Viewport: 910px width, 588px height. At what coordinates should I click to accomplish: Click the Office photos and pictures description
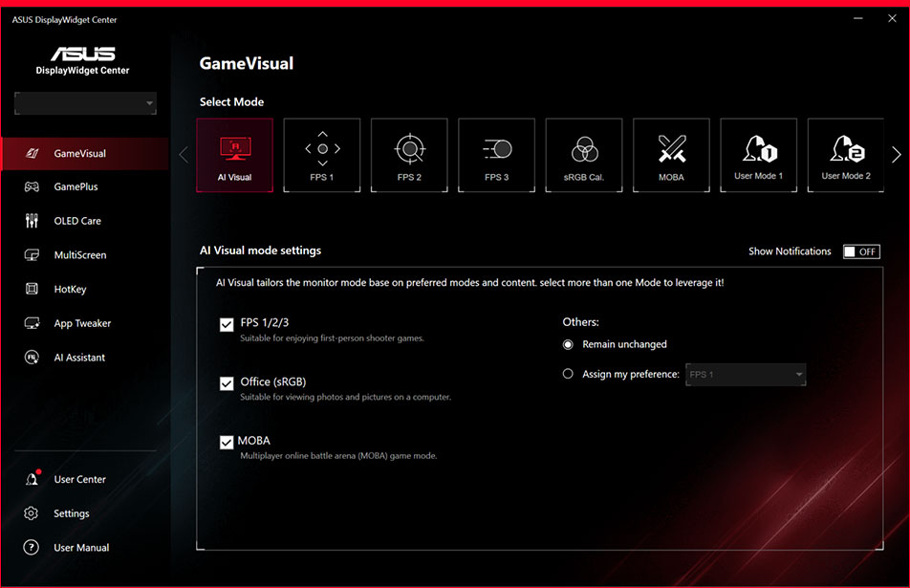coord(345,397)
